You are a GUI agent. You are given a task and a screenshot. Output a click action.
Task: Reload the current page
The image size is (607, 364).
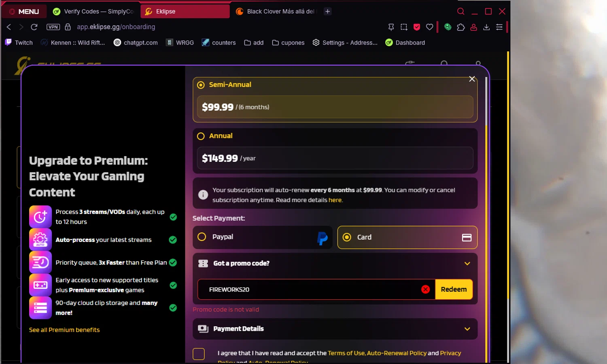(x=34, y=27)
